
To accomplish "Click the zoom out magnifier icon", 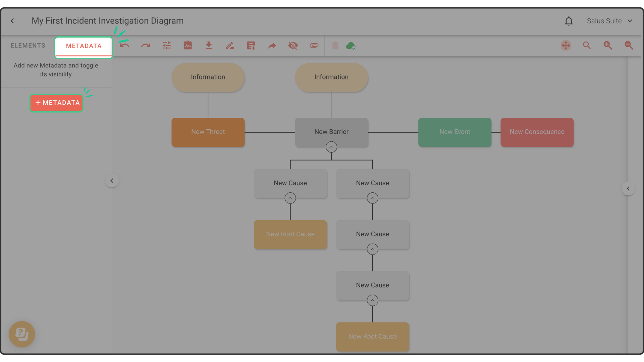I will (629, 46).
